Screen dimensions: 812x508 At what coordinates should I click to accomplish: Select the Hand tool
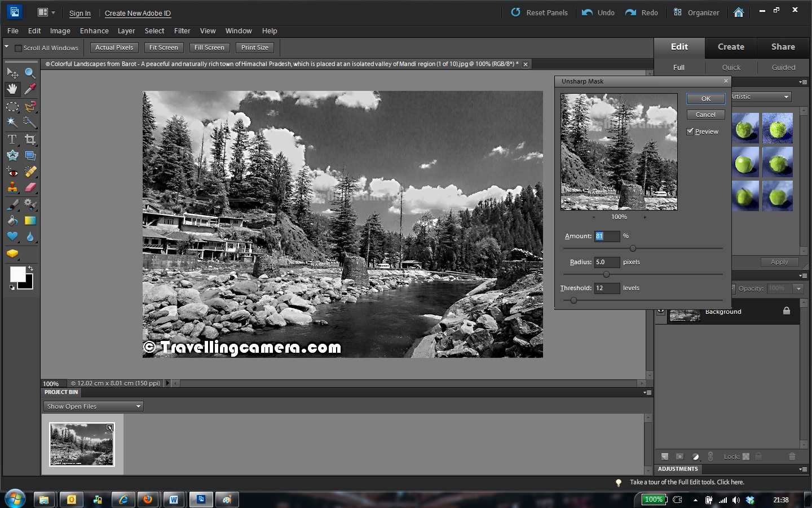[x=12, y=89]
